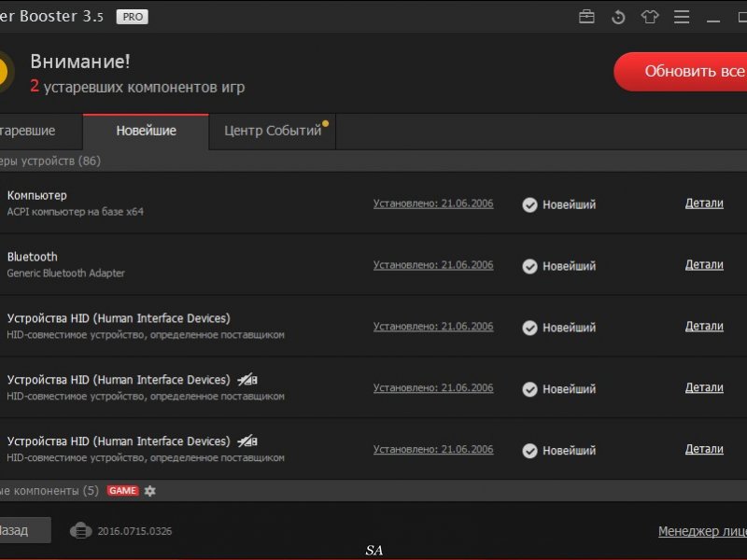Click the red GAME badge
The height and width of the screenshot is (560, 747).
(x=123, y=491)
